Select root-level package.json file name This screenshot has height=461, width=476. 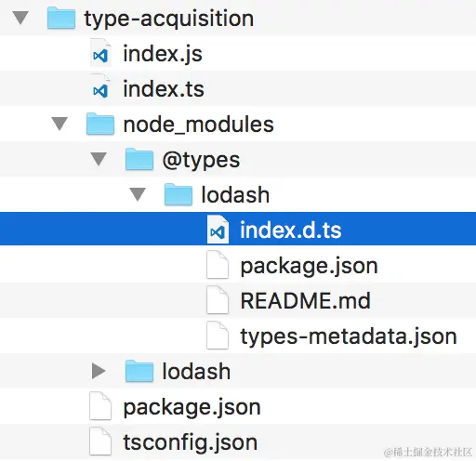point(192,407)
